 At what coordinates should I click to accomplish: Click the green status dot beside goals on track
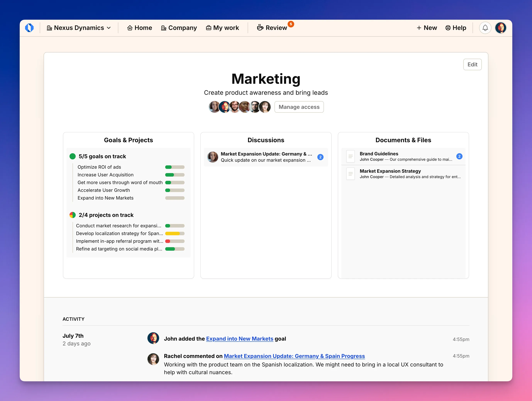point(73,156)
